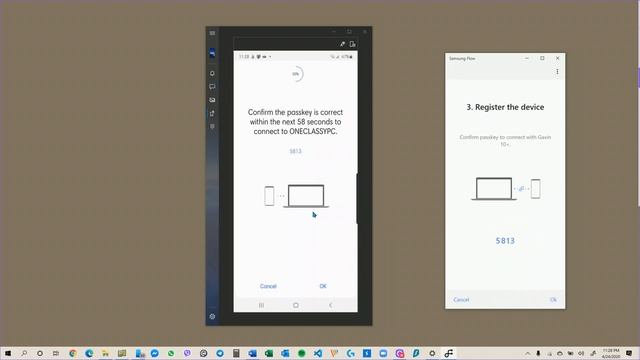The image size is (640, 360).
Task: Open Calculator from the taskbar
Action: pos(236,353)
